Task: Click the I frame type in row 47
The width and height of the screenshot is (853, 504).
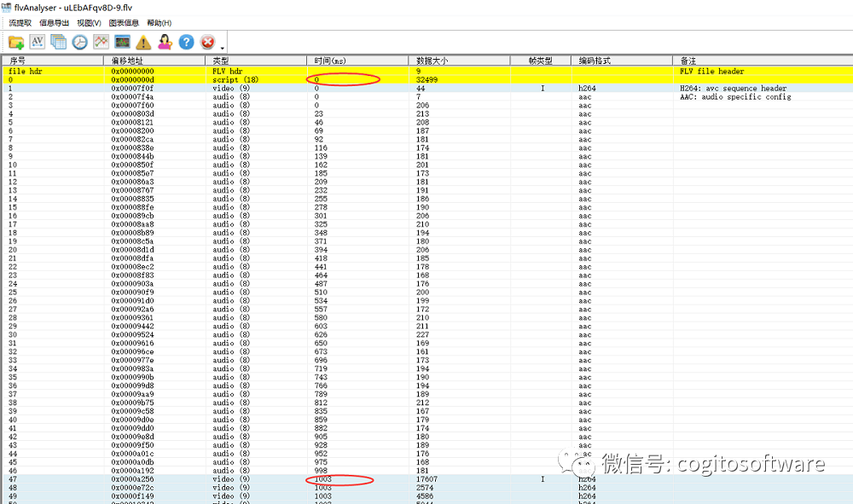Action: point(543,479)
